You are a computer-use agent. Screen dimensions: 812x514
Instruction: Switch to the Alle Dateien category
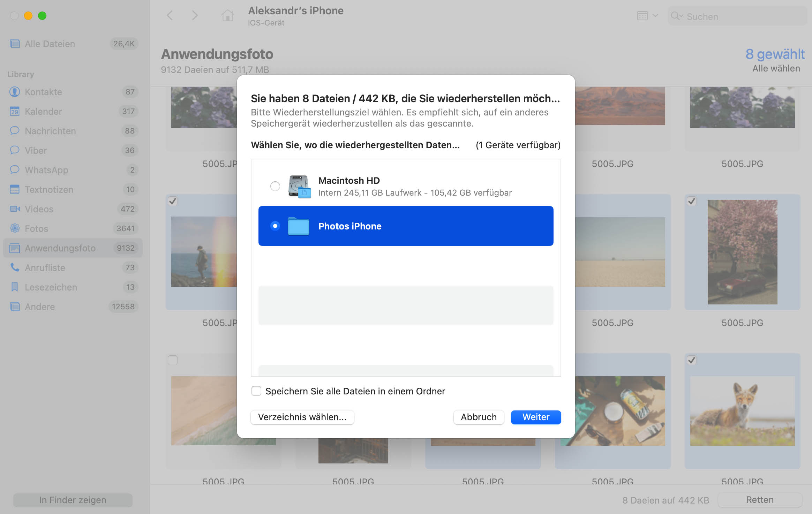tap(50, 44)
